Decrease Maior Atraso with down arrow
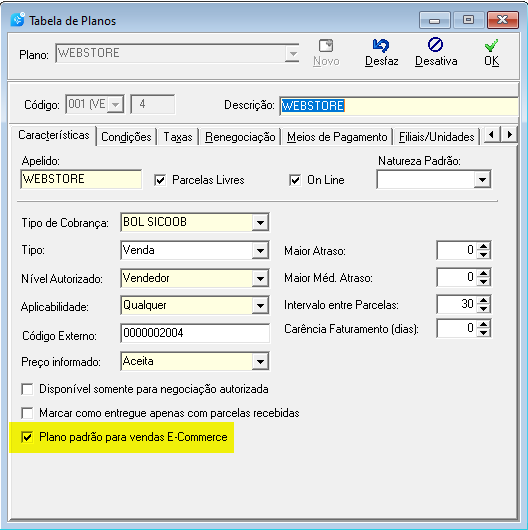 pos(484,255)
